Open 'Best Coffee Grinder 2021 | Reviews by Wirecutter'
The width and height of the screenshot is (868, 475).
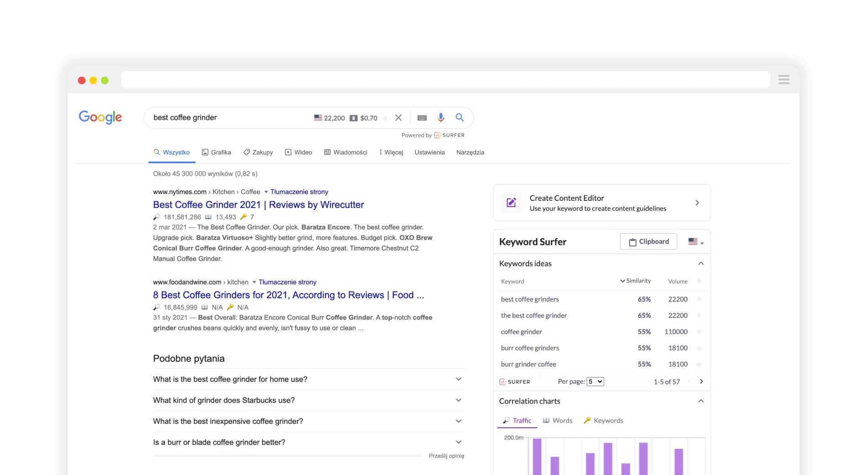click(x=259, y=205)
